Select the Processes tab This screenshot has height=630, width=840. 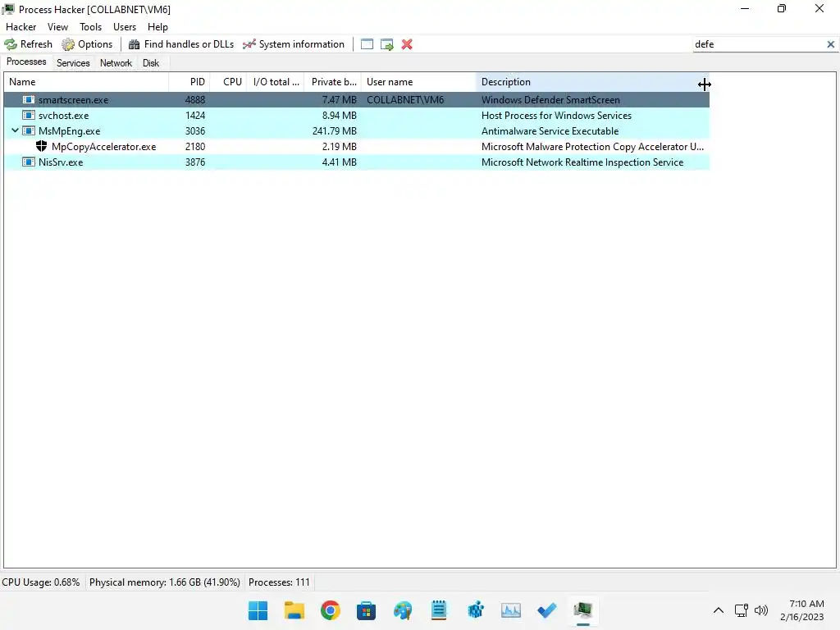[26, 62]
